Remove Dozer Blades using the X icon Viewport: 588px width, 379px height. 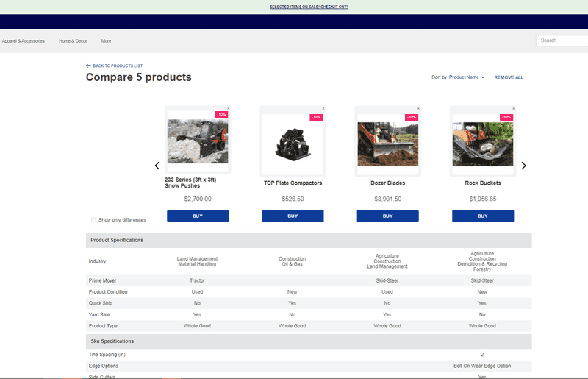coord(418,108)
